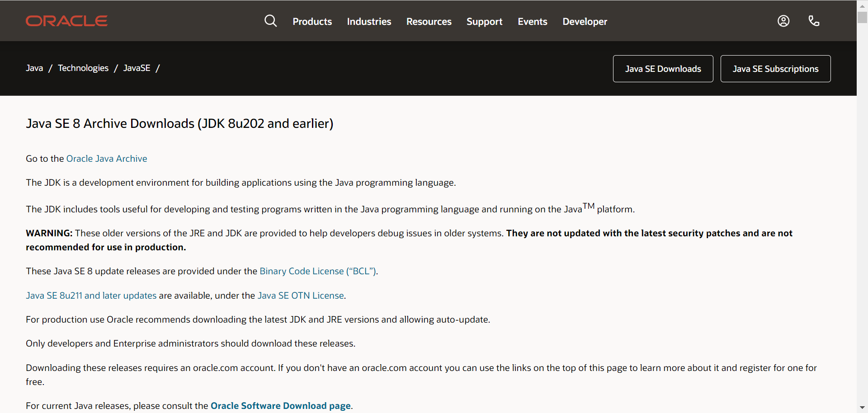868x413 pixels.
Task: Open the Java SE OTN License link
Action: pyautogui.click(x=301, y=296)
